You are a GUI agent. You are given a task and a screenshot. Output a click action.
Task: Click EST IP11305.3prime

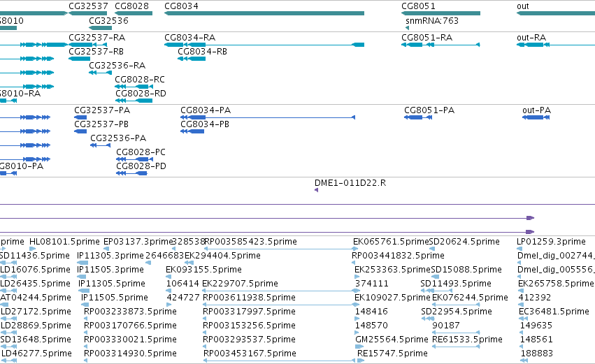click(x=110, y=256)
